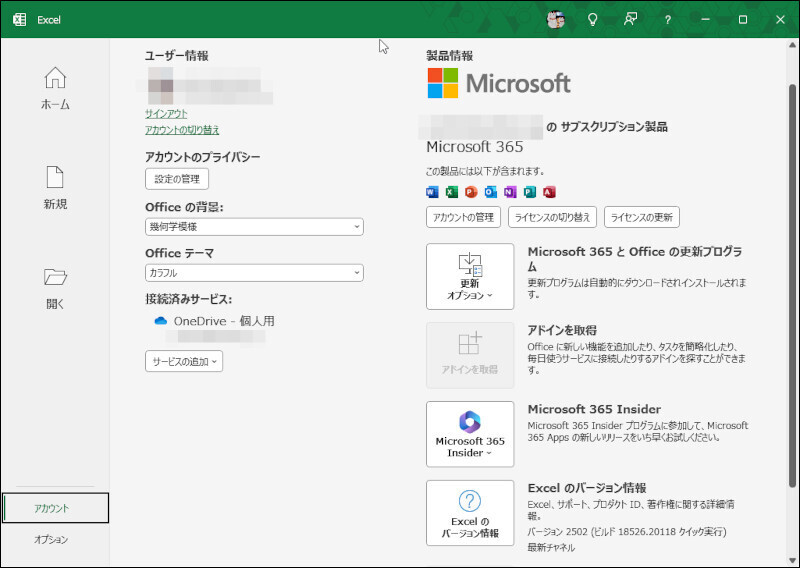Viewport: 800px width, 568px height.
Task: Click the Publisher app icon
Action: pyautogui.click(x=530, y=192)
